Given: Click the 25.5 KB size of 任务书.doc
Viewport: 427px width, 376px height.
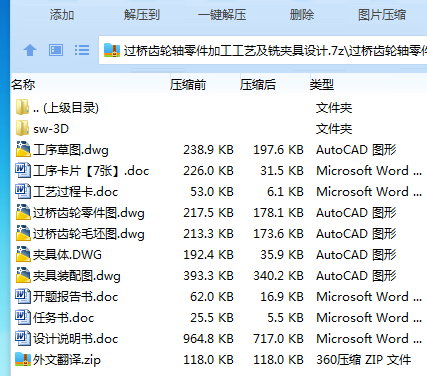Looking at the screenshot, I should [x=212, y=318].
